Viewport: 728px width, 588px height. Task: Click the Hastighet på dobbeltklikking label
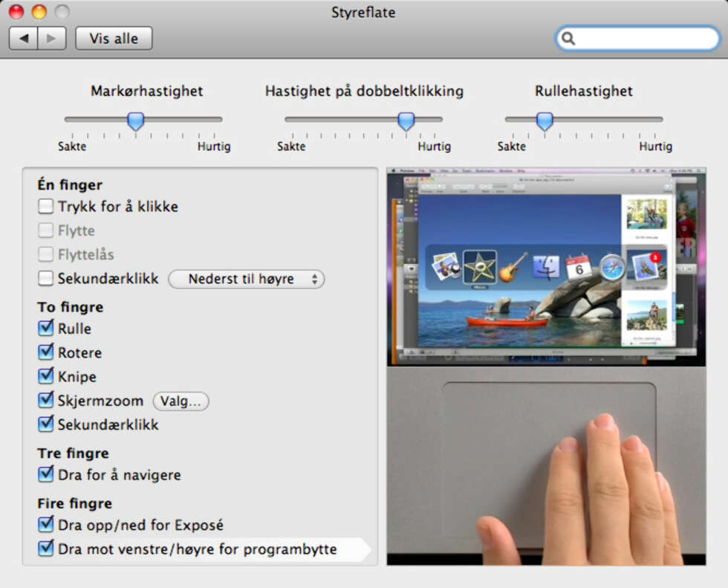[365, 91]
